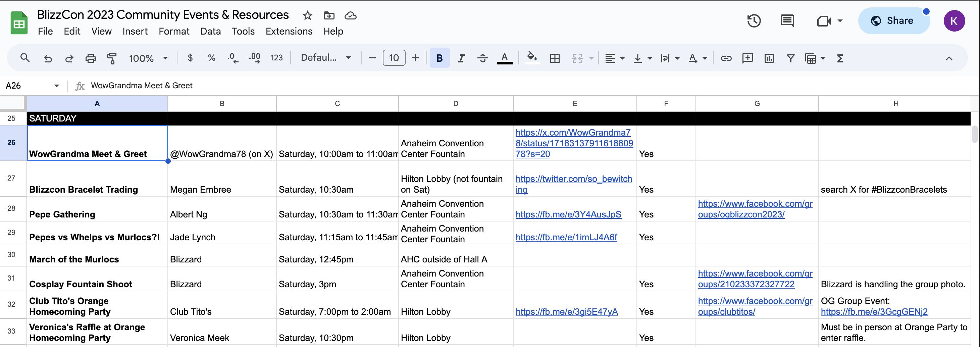Image resolution: width=980 pixels, height=347 pixels.
Task: Decrease decimal places
Action: (233, 58)
